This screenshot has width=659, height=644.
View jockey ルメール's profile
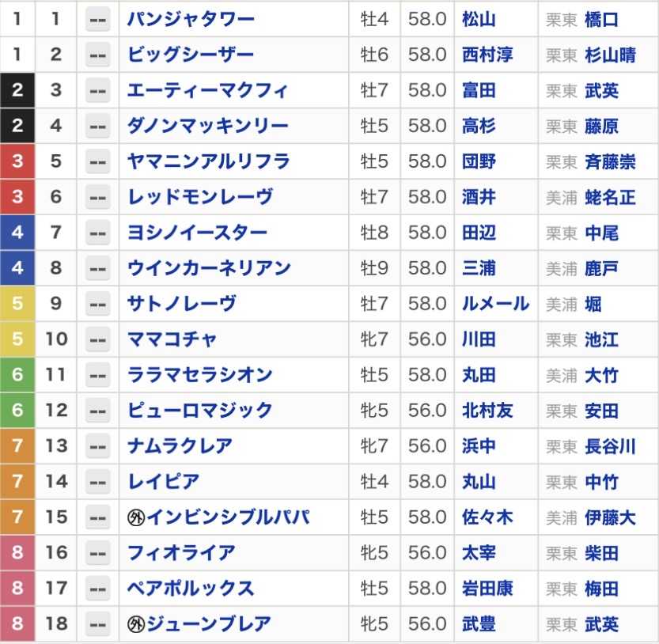(495, 304)
